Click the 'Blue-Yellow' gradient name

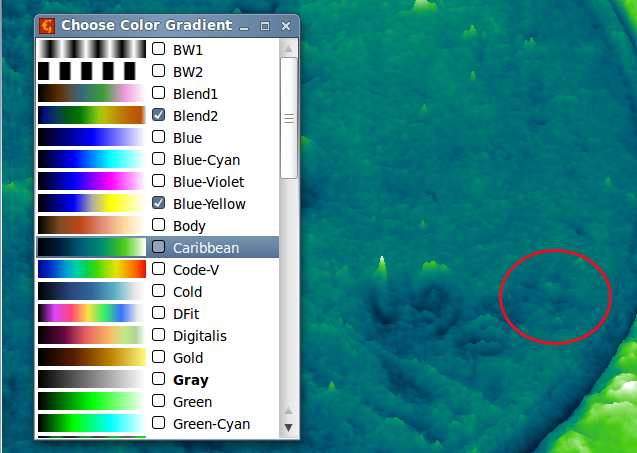click(x=209, y=204)
